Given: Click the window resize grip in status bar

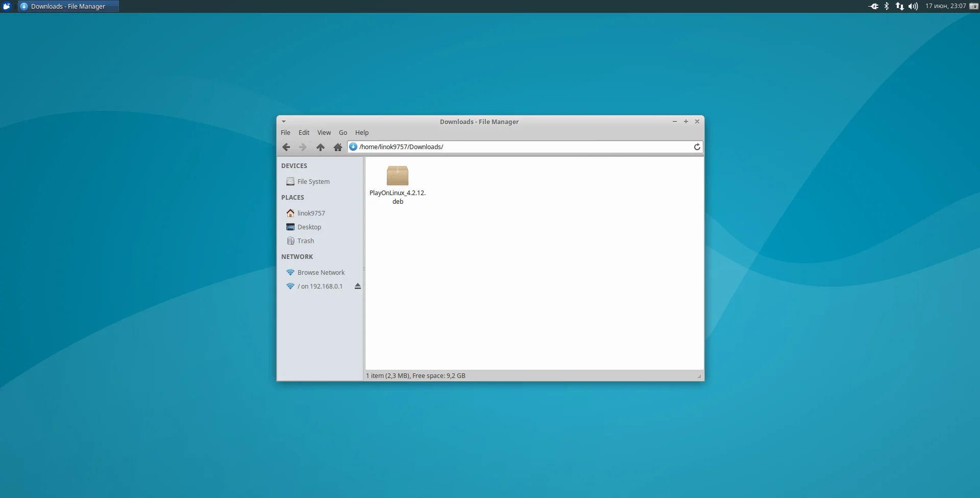Looking at the screenshot, I should click(699, 376).
